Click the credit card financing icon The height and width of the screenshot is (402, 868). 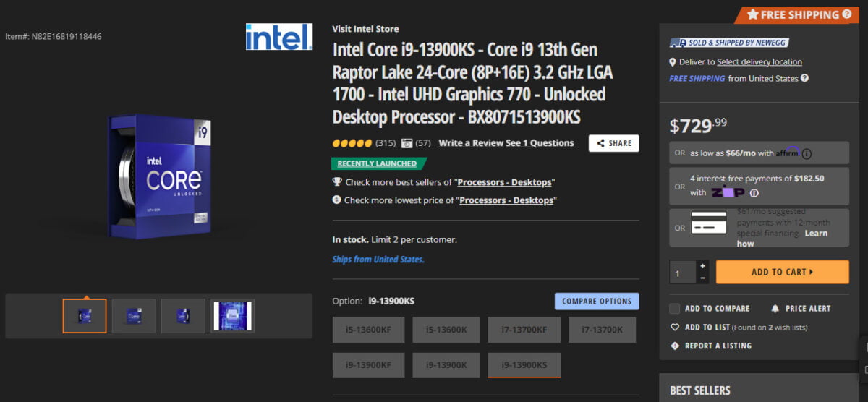[x=709, y=223]
